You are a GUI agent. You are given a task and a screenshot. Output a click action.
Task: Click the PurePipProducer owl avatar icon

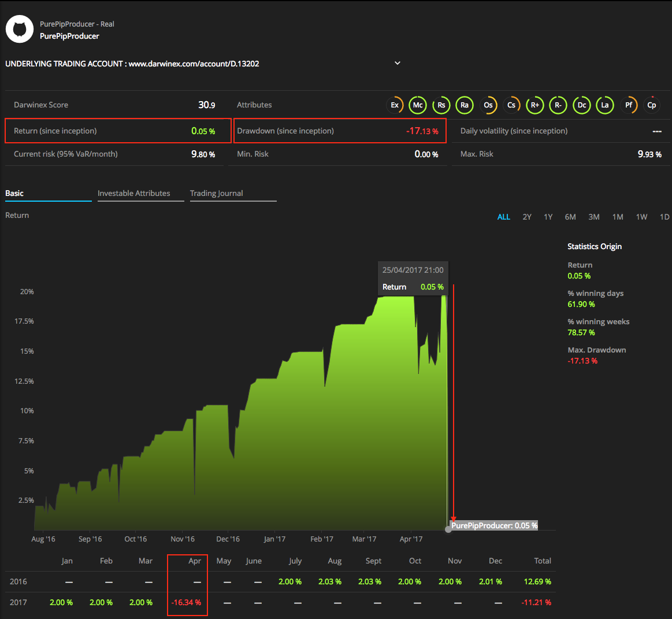pos(20,29)
